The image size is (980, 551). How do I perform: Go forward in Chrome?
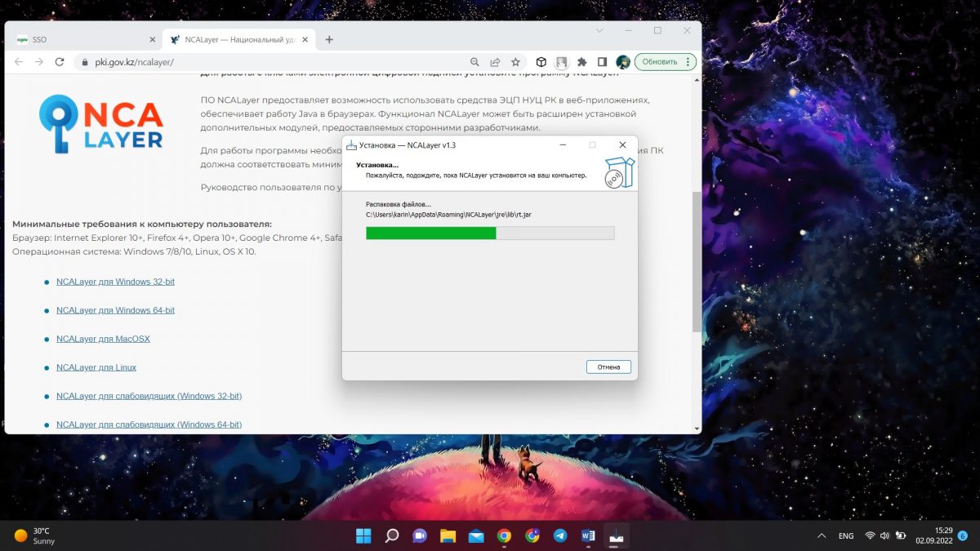tap(39, 62)
